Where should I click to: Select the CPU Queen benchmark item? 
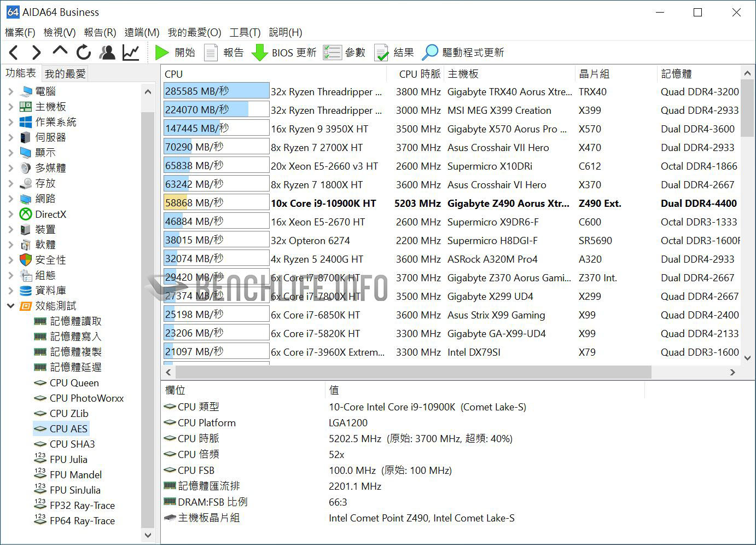(74, 383)
